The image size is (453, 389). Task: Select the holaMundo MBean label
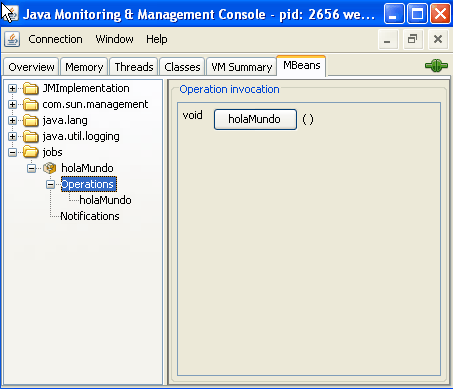click(x=87, y=168)
